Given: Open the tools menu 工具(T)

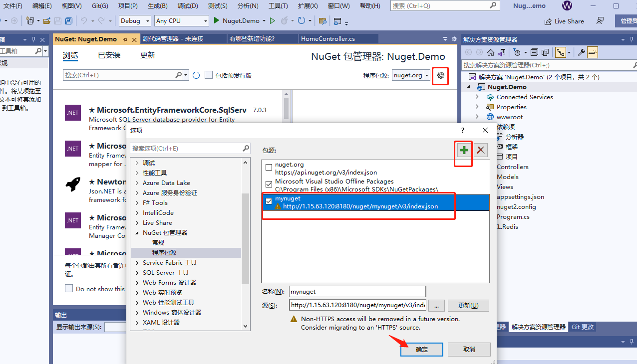Looking at the screenshot, I should click(278, 6).
